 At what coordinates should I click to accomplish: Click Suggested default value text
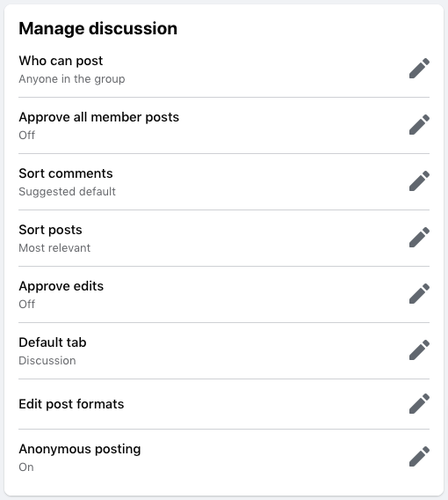tap(67, 192)
